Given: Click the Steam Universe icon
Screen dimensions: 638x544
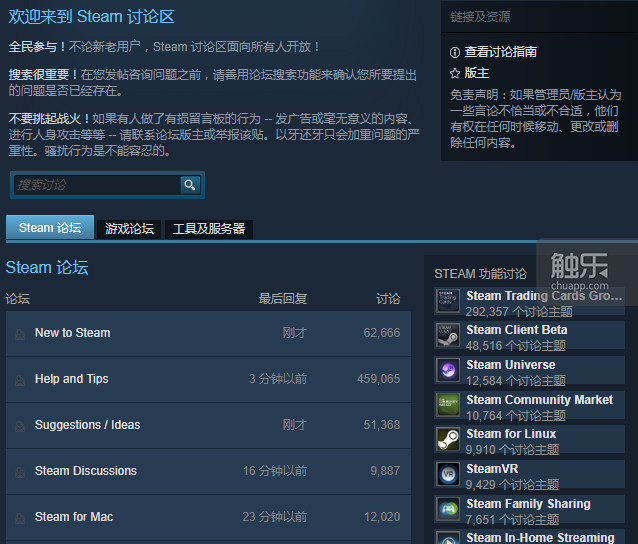Looking at the screenshot, I should (448, 370).
